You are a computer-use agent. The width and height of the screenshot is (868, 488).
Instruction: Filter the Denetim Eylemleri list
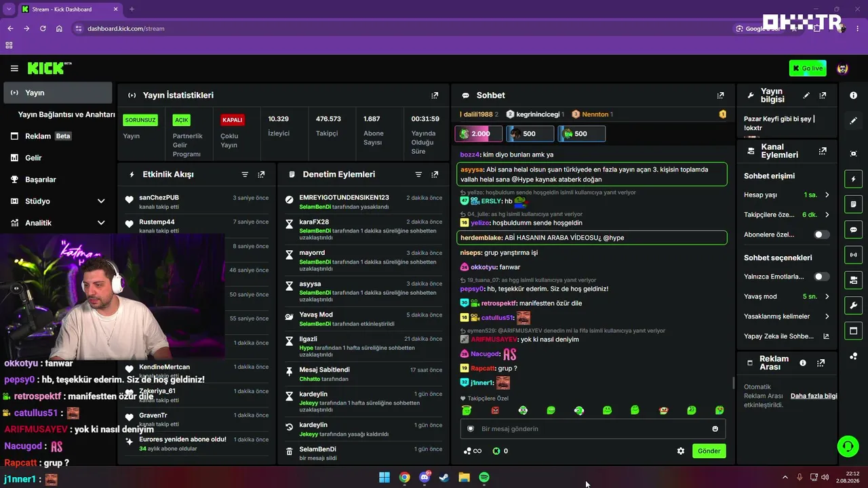coord(418,174)
